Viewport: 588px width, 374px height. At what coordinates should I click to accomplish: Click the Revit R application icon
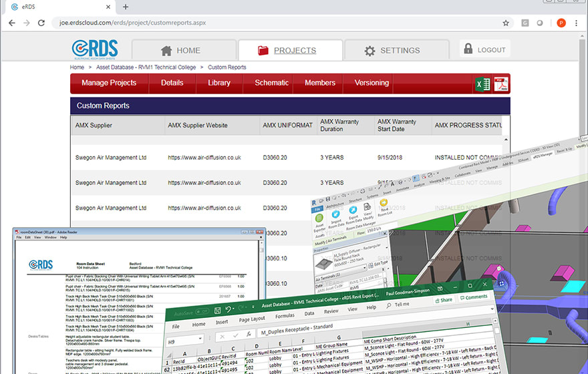click(x=314, y=203)
